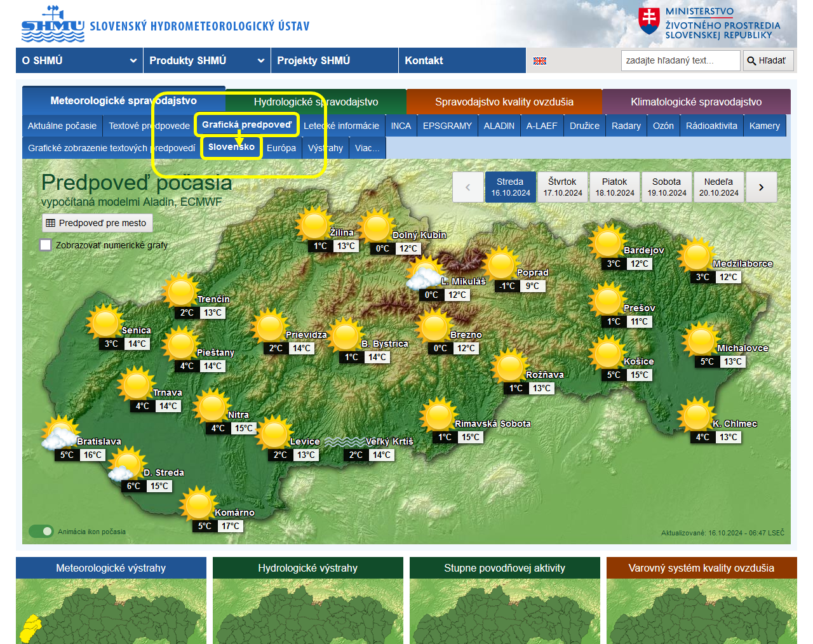The image size is (813, 644).
Task: Click the sun icon over Žilina
Action: [313, 224]
